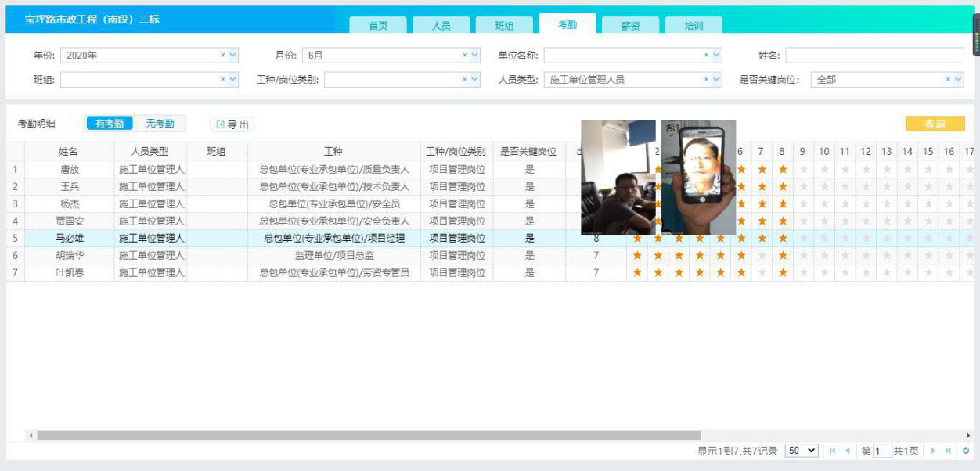This screenshot has width=980, height=471.
Task: Click 叶凯春's gray day 7 star
Action: 762,272
